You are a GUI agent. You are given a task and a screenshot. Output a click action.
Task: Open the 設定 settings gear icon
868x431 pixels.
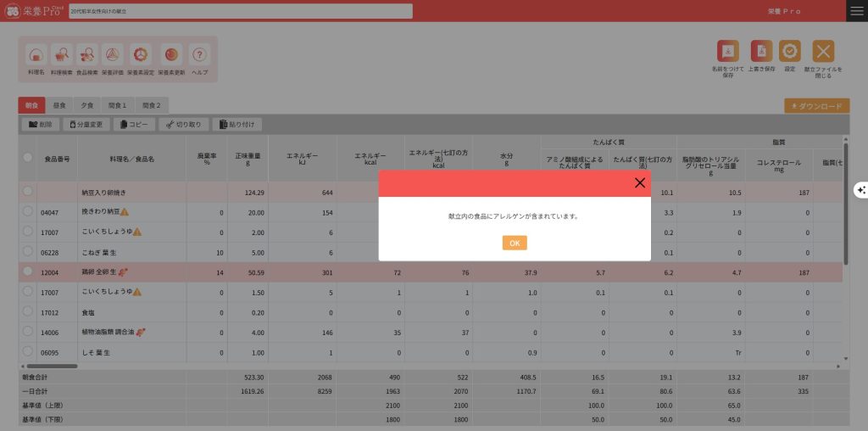[790, 51]
